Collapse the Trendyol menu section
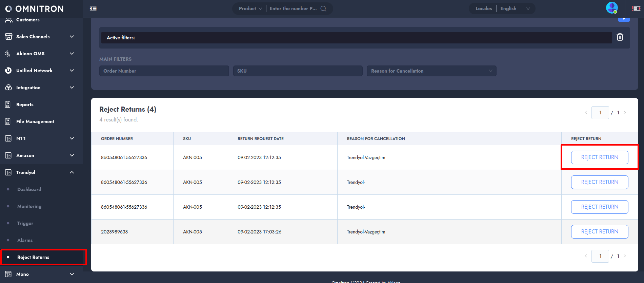644x283 pixels. (x=72, y=172)
